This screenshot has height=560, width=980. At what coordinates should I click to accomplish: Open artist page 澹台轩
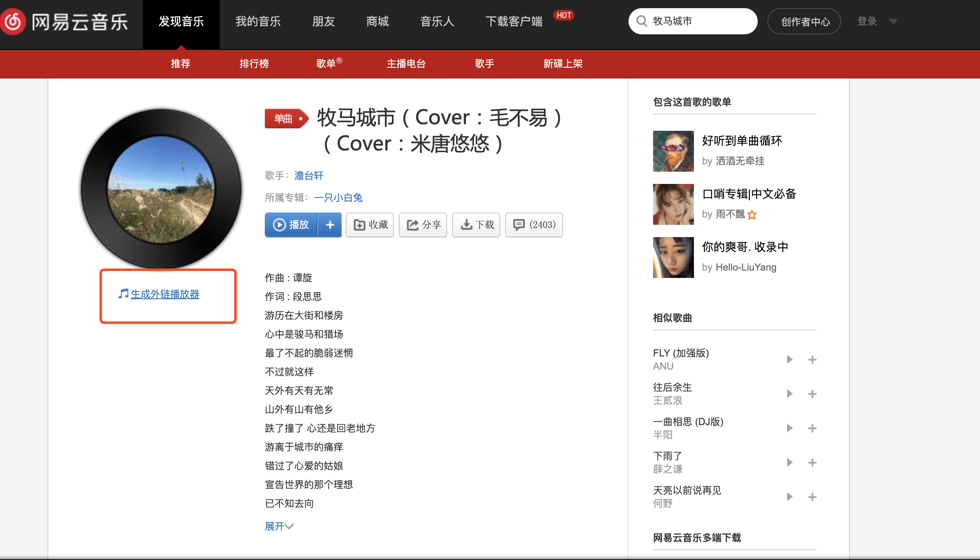(x=309, y=175)
